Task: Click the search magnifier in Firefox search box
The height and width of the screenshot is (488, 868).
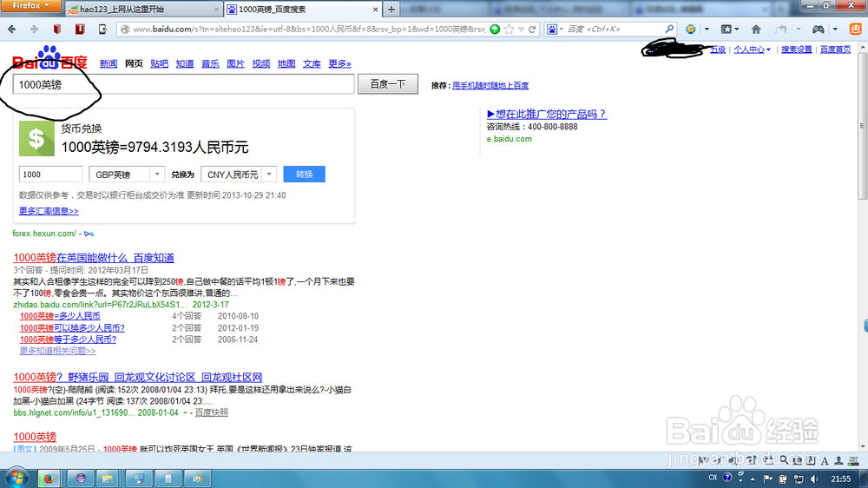Action: coord(669,29)
